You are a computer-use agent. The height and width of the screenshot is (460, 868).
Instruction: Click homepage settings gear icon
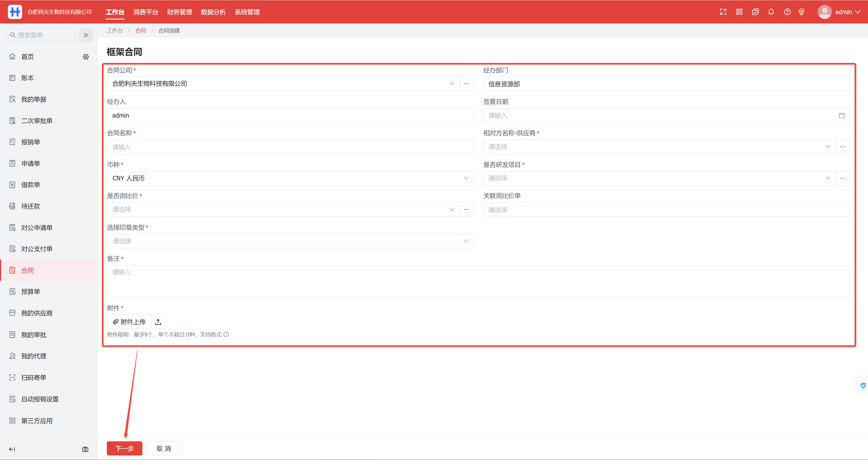click(86, 57)
